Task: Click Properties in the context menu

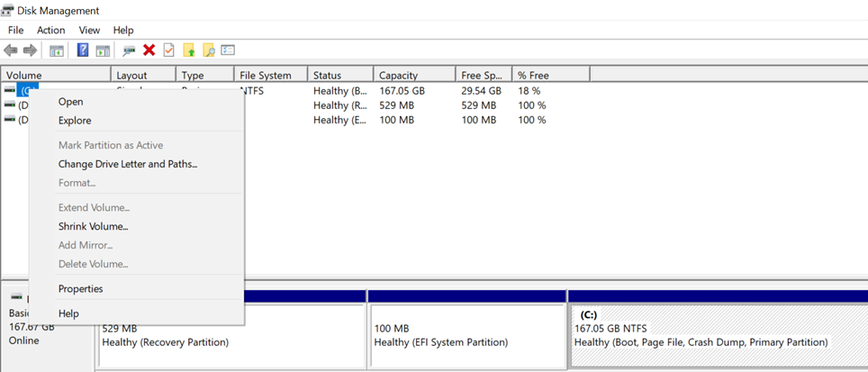Action: pyautogui.click(x=80, y=288)
